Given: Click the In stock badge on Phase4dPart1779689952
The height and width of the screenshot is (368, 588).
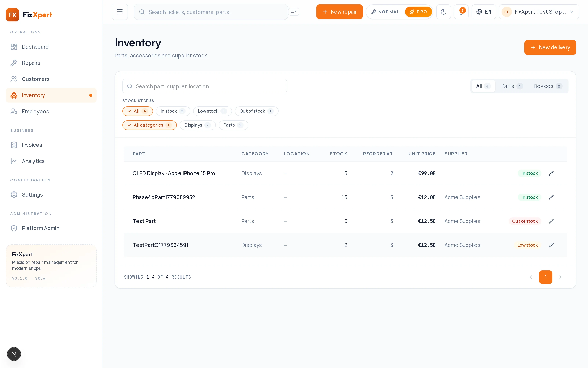Looking at the screenshot, I should click(x=529, y=197).
